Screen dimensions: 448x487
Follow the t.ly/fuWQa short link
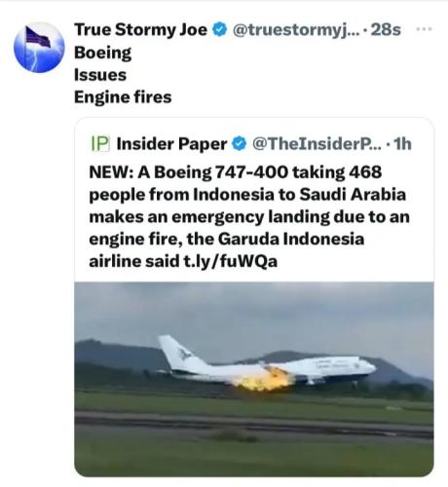(x=231, y=261)
